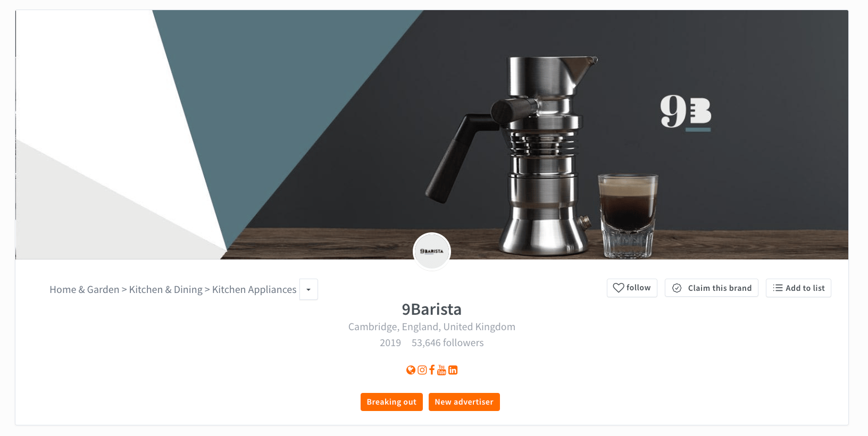Viewport: 868px width, 436px height.
Task: Open the LinkedIn profile icon
Action: coord(453,370)
